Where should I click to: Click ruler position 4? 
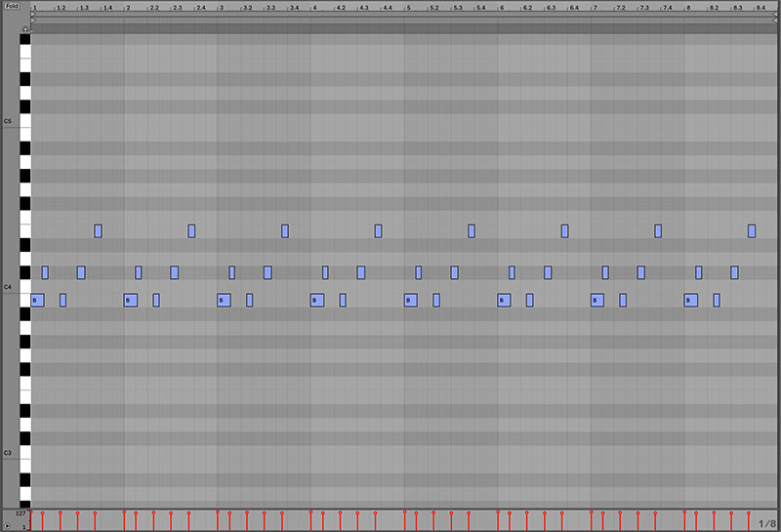pyautogui.click(x=314, y=8)
